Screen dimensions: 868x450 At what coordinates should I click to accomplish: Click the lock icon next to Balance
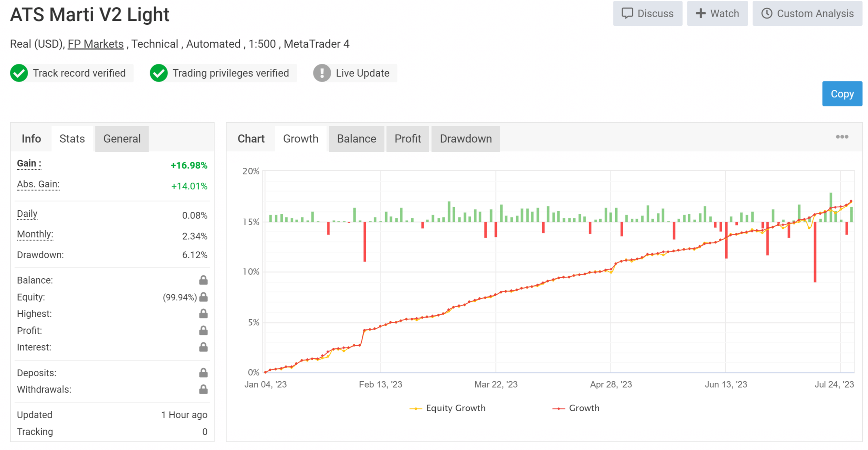pyautogui.click(x=203, y=280)
